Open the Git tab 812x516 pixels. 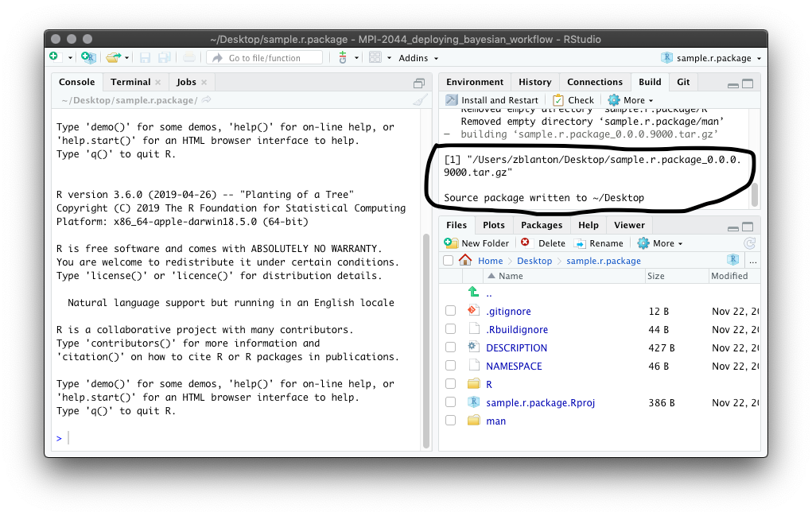tap(683, 82)
